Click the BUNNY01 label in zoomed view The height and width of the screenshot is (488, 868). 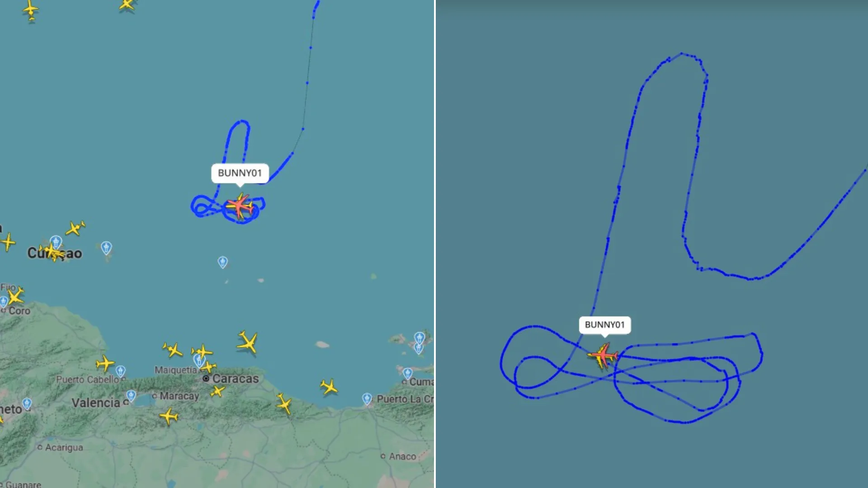coord(605,325)
